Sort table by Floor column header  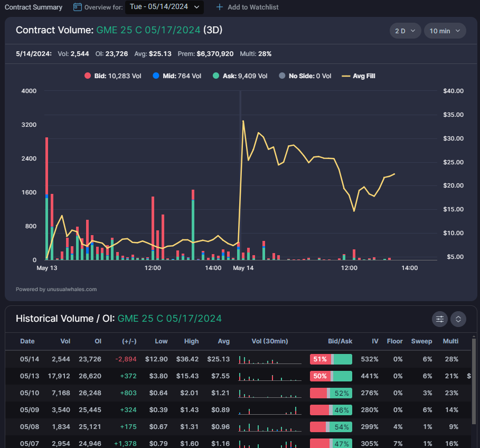(394, 341)
